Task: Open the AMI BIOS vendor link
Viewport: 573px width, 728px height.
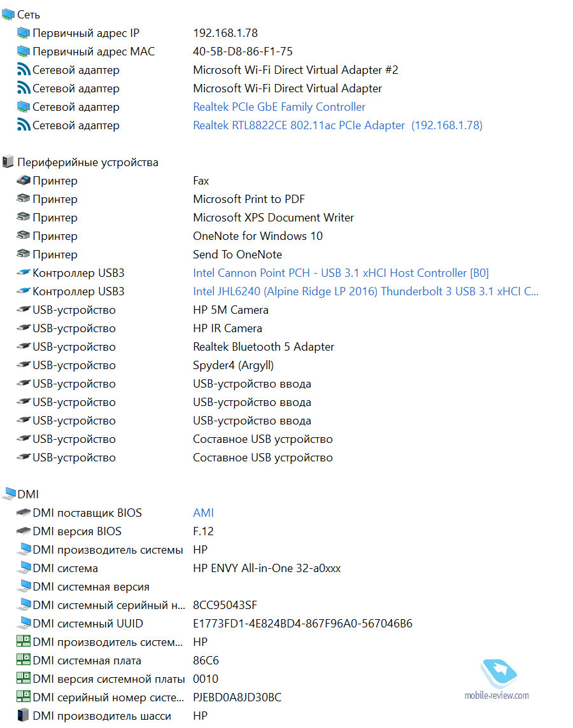Action: coord(203,512)
